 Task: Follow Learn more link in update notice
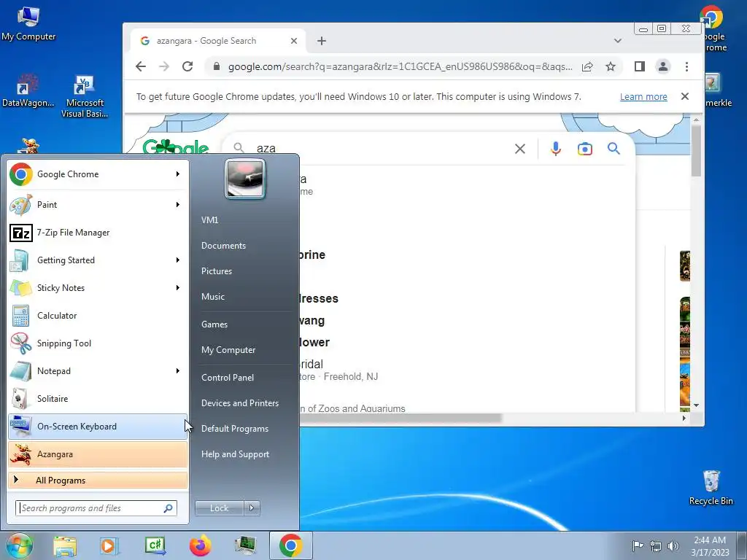[643, 97]
